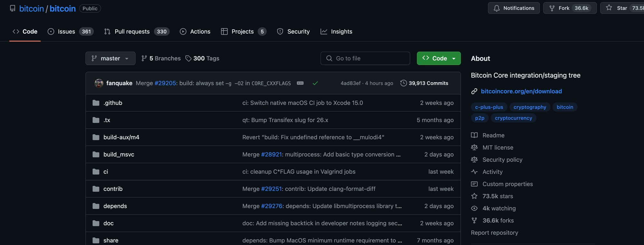
Task: Open commit hash 4ad83ef
Action: pos(351,83)
